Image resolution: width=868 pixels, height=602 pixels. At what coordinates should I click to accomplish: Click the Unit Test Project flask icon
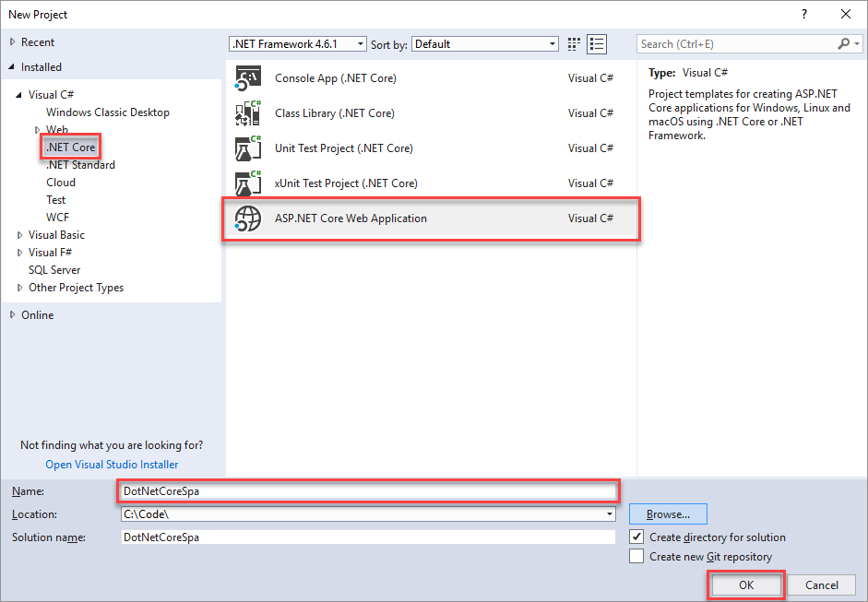pos(247,148)
